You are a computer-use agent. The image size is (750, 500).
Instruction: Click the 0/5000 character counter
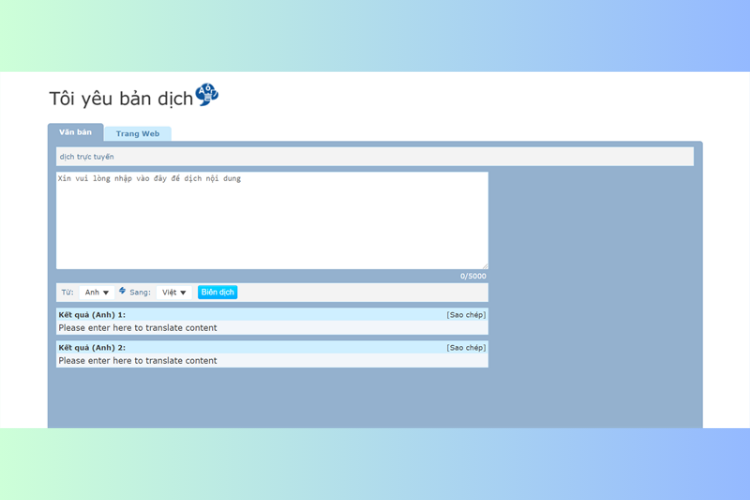473,276
